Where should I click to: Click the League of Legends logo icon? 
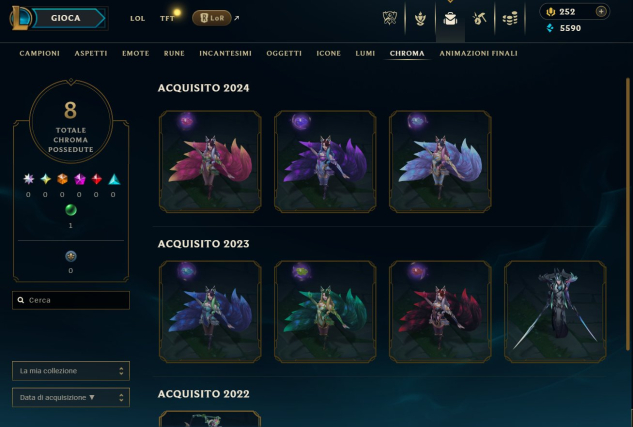coord(20,18)
